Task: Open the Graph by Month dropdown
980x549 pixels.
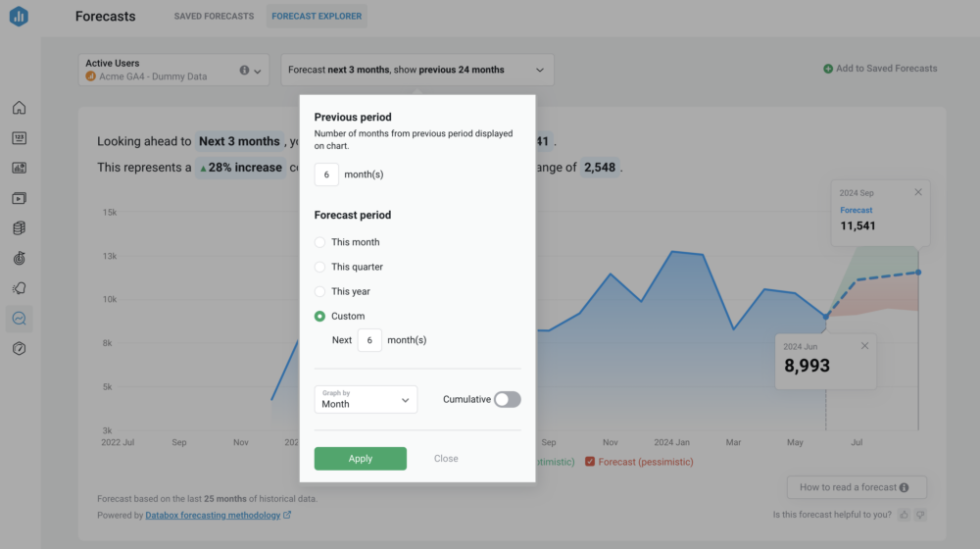Action: click(366, 399)
